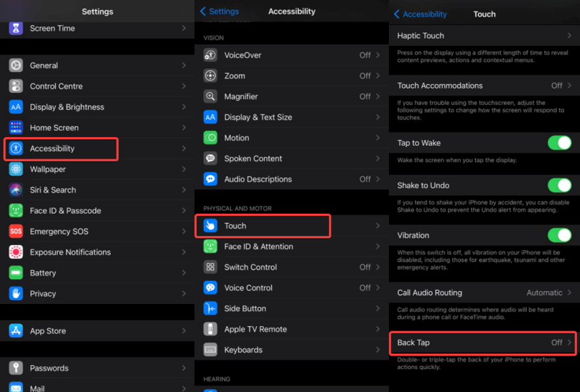The image size is (580, 392).
Task: Toggle off Tap to Wake
Action: pyautogui.click(x=560, y=143)
